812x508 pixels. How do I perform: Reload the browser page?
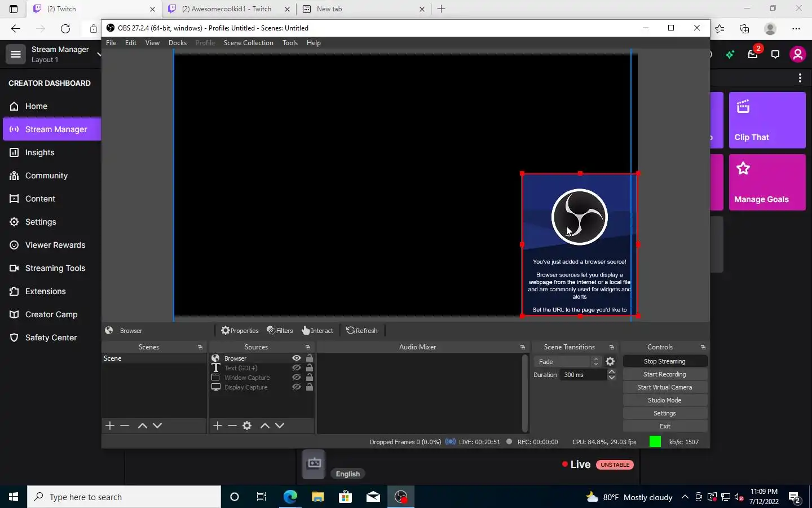pyautogui.click(x=65, y=28)
